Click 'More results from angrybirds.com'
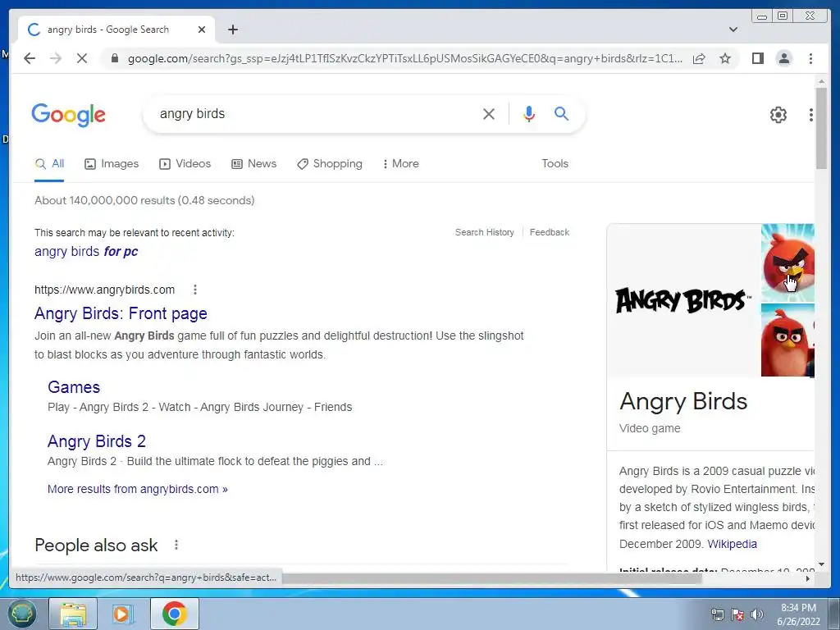 138,489
